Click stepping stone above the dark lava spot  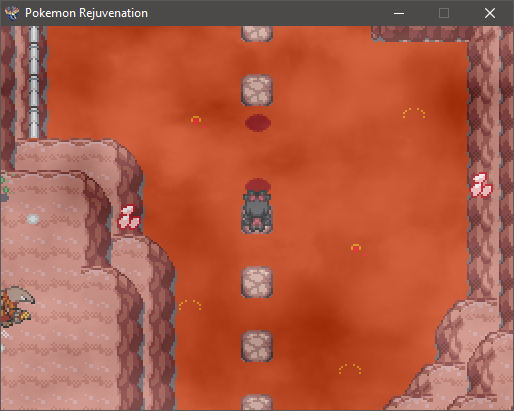(257, 90)
